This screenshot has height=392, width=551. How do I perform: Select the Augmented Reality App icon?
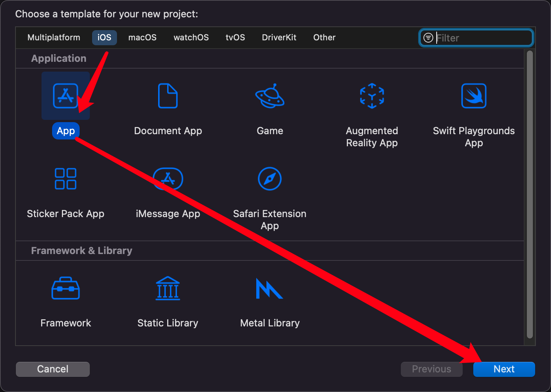click(x=372, y=96)
